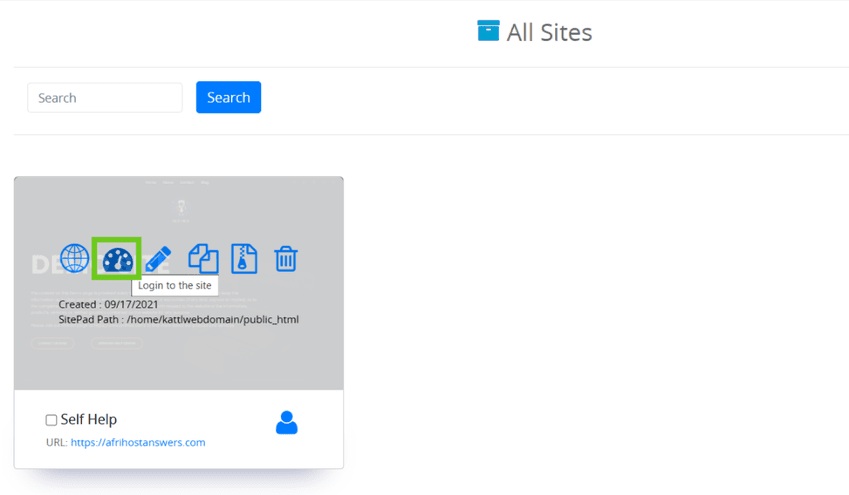Image resolution: width=849 pixels, height=495 pixels.
Task: Click the highlighted dashboard login icon
Action: click(x=117, y=258)
